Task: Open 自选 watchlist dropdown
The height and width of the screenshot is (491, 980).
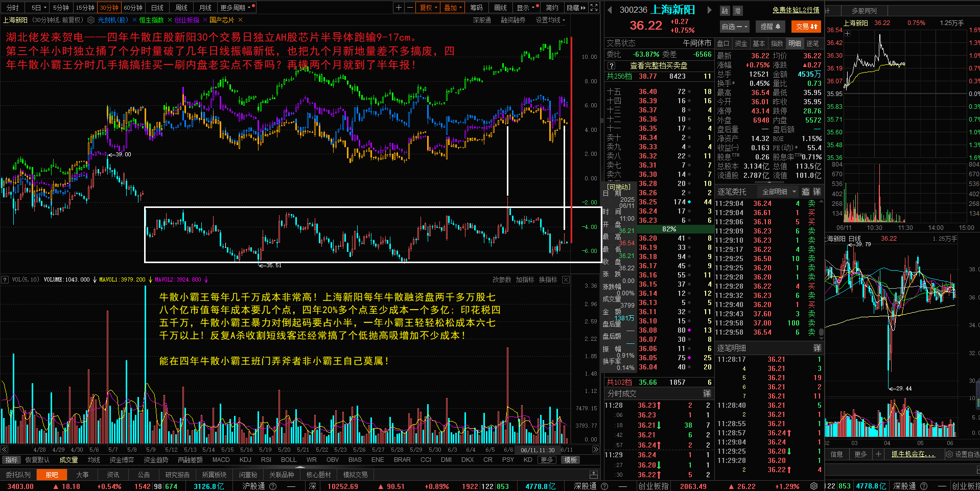Action: click(735, 27)
